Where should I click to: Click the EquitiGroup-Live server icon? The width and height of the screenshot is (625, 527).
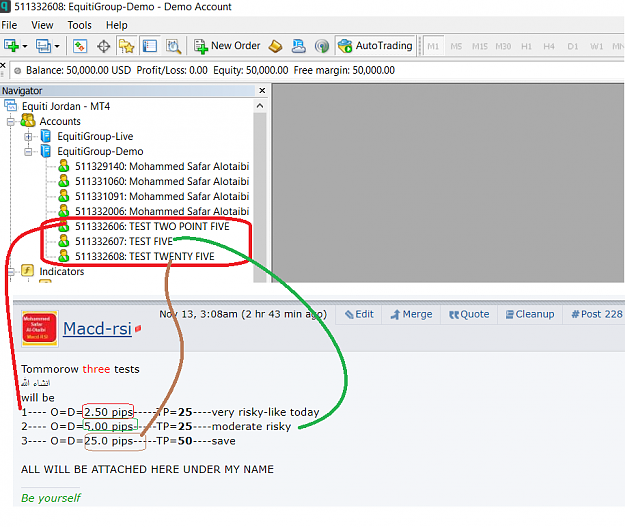point(46,136)
